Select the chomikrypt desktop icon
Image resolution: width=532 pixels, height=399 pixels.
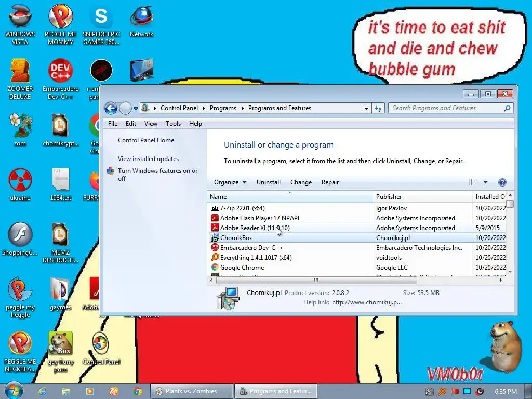(60, 129)
